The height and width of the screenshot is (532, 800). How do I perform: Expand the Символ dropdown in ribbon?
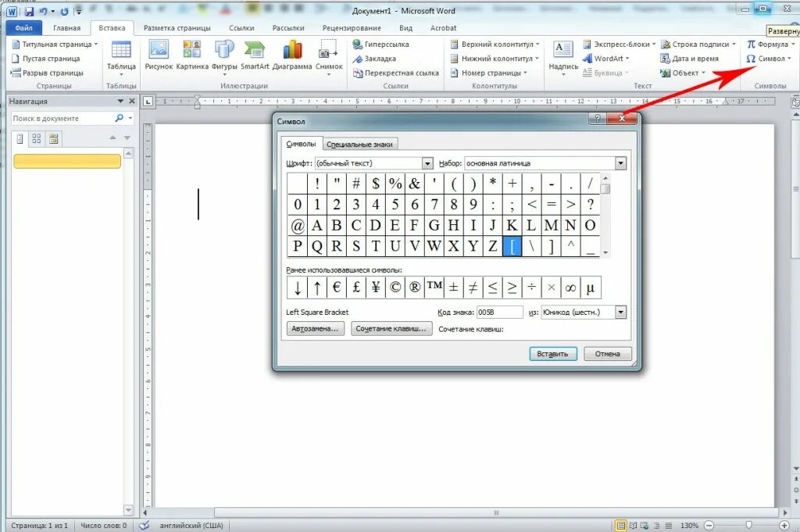pos(789,59)
